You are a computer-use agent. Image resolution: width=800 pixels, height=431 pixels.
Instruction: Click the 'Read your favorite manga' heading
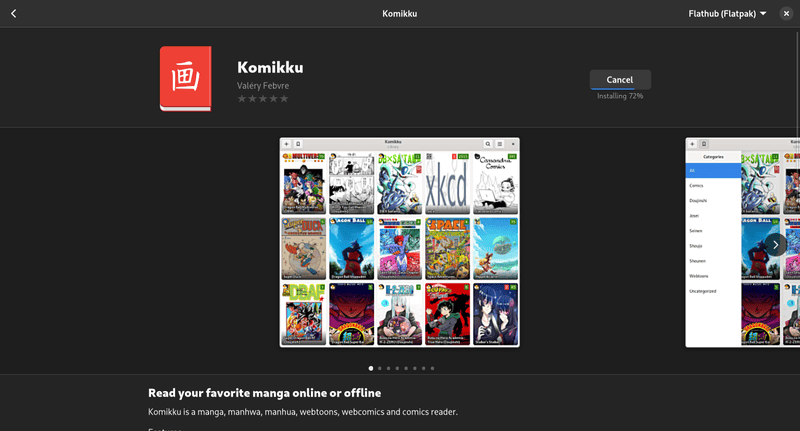[264, 393]
